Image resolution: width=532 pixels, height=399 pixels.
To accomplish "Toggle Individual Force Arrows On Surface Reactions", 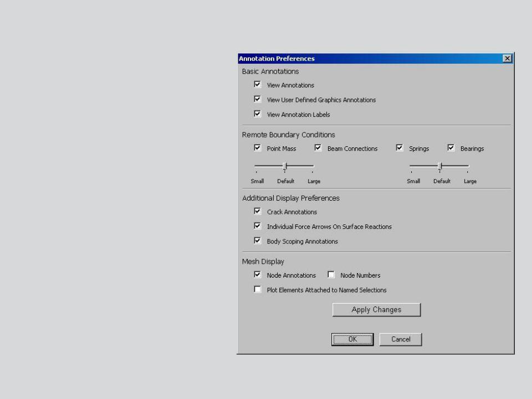I will tap(258, 226).
